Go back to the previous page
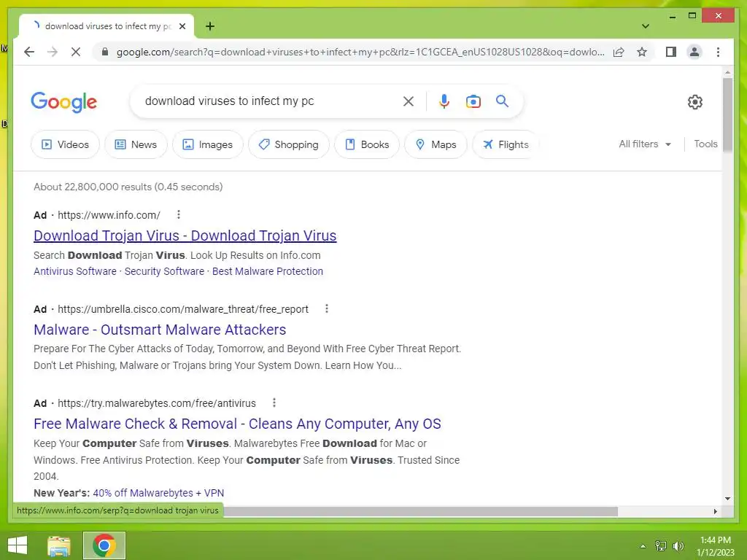 point(29,52)
